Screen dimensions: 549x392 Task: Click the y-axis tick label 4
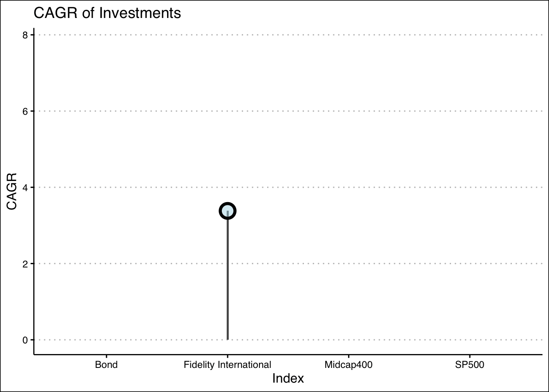click(25, 187)
